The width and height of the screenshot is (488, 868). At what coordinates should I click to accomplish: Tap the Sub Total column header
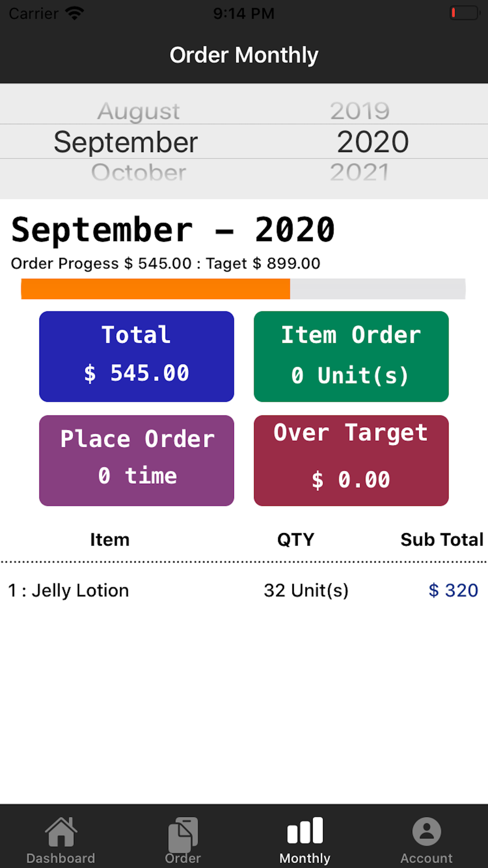[x=442, y=539]
